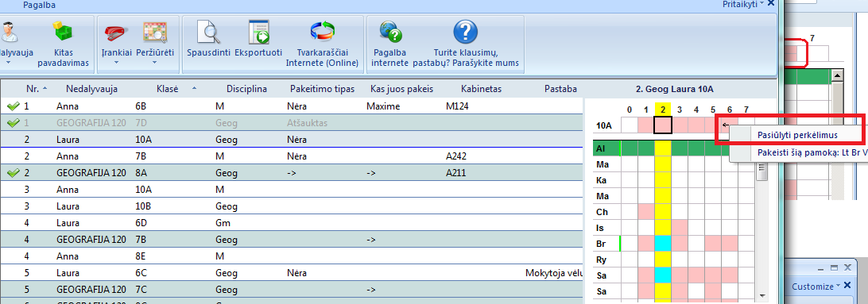Viewport: 868px width, 304px height.
Task: Select the GEOGRAFIJA 120 7C row
Action: [x=293, y=290]
